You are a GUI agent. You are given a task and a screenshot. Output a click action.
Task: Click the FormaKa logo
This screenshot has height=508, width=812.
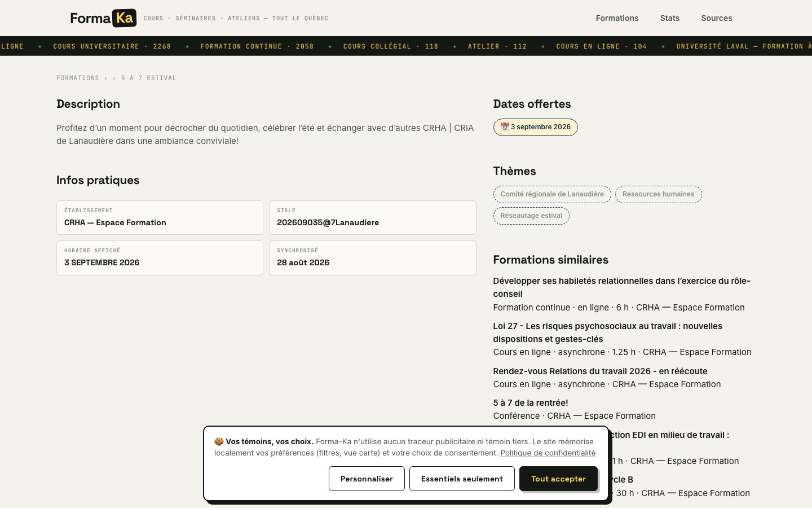[103, 18]
